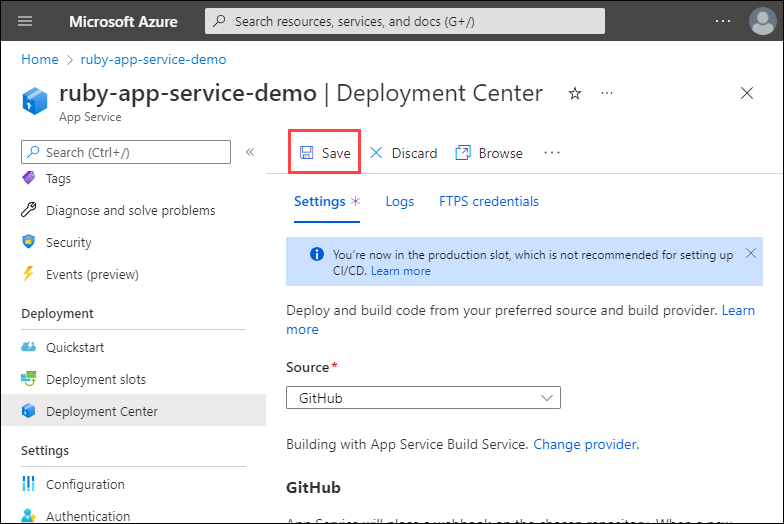The image size is (784, 524).
Task: Favorite this page with the star icon
Action: tap(575, 93)
